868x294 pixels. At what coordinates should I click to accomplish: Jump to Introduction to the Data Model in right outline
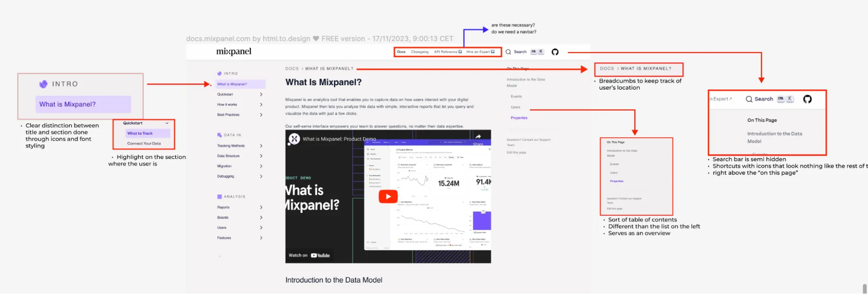tap(526, 83)
